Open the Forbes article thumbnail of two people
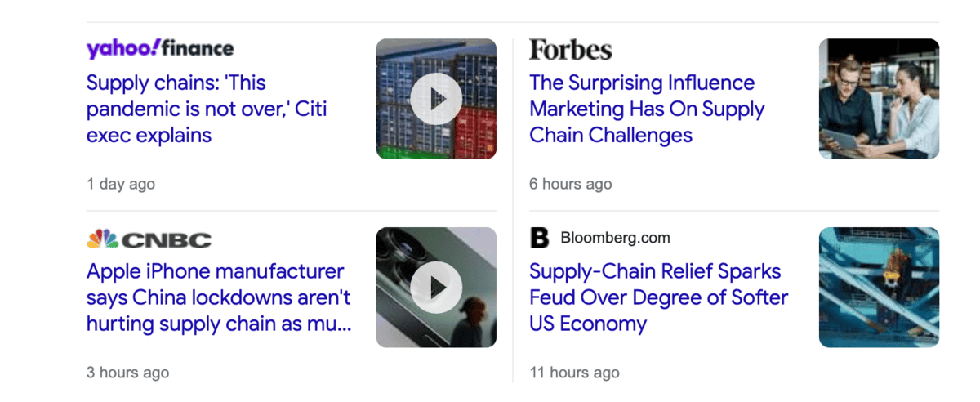The height and width of the screenshot is (402, 980). [x=879, y=99]
